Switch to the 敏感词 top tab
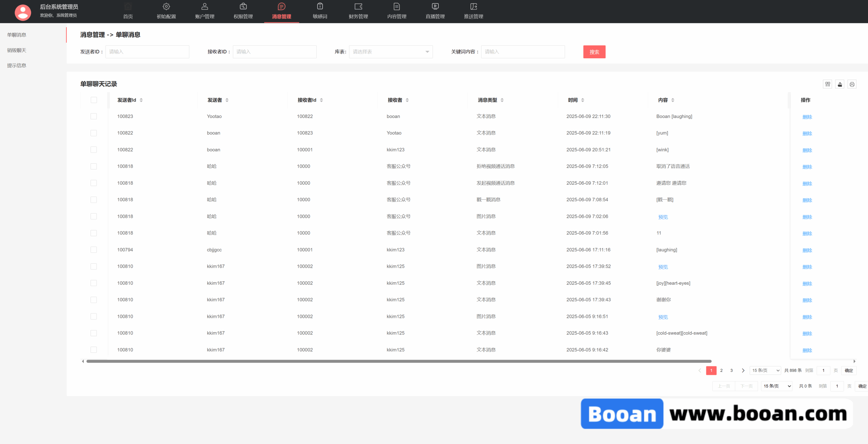Viewport: 868px width, 444px height. click(x=320, y=11)
